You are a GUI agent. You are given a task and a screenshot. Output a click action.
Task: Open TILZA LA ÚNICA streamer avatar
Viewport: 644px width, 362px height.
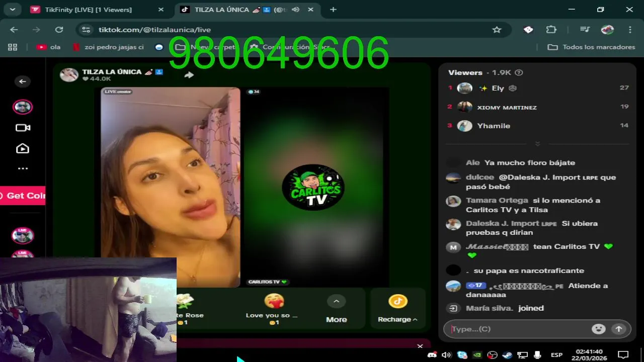point(69,75)
